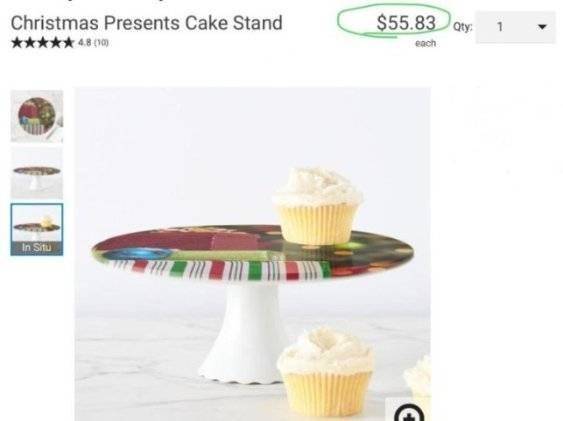563x421 pixels.
Task: Click the Qty: label
Action: pos(462,27)
